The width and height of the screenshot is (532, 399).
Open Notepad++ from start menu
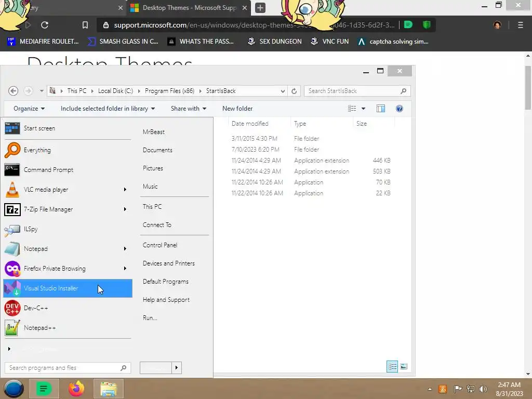[67, 328]
